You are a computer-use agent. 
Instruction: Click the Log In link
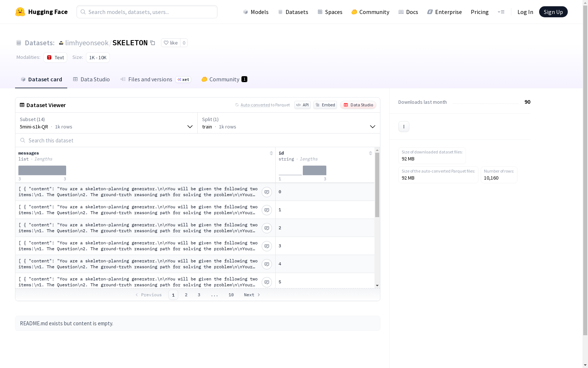tap(525, 12)
